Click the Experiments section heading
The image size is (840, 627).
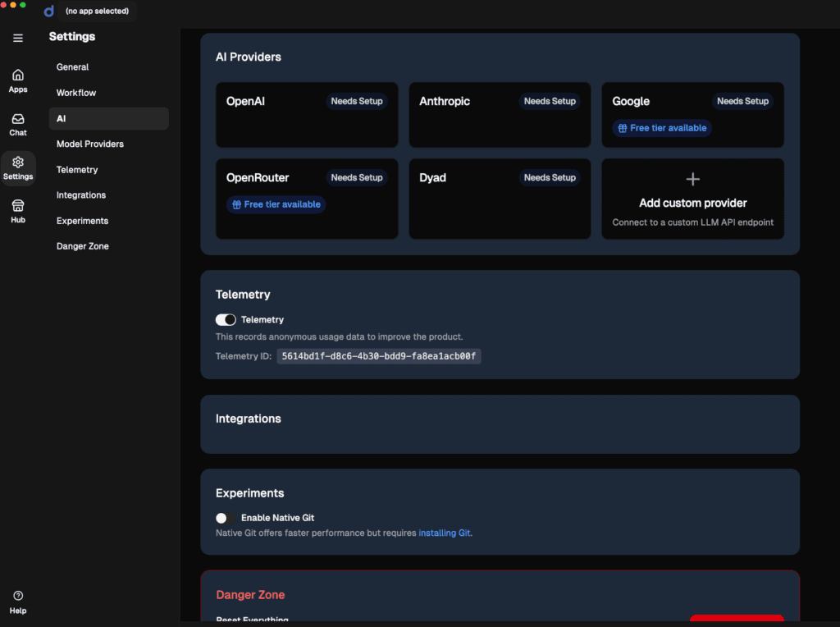tap(249, 493)
